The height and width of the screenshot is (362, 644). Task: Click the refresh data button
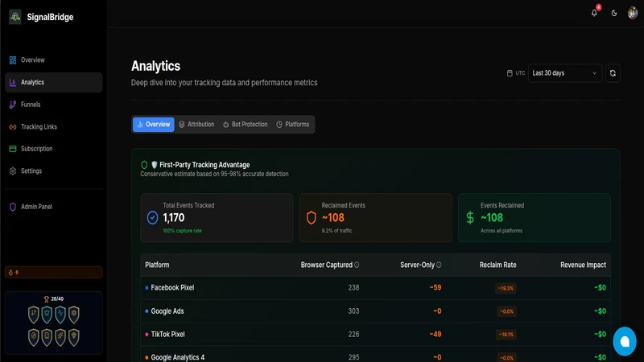[x=613, y=73]
